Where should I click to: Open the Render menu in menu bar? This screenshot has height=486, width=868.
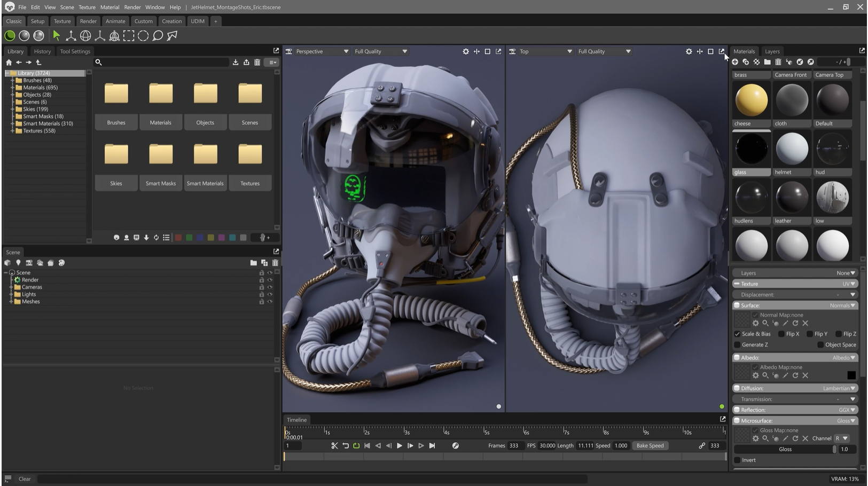click(x=132, y=7)
